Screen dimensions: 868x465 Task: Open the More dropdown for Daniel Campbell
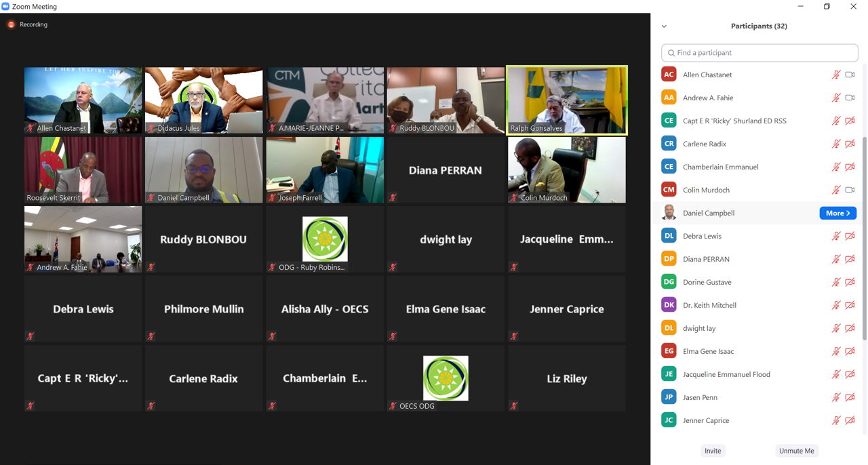[838, 213]
